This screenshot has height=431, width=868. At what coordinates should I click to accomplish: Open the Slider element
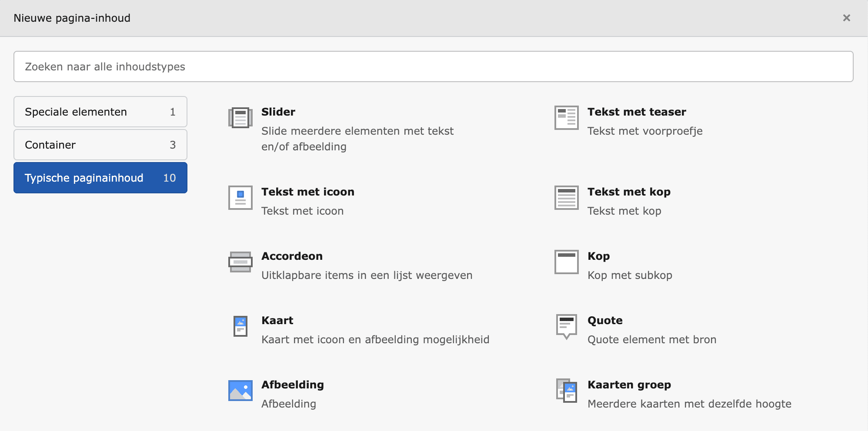click(x=278, y=112)
